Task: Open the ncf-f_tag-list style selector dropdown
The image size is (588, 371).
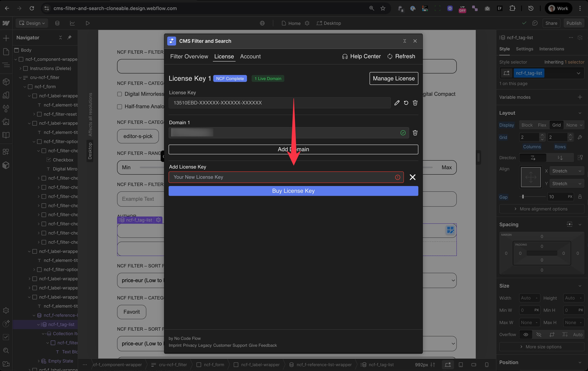Action: 579,73
